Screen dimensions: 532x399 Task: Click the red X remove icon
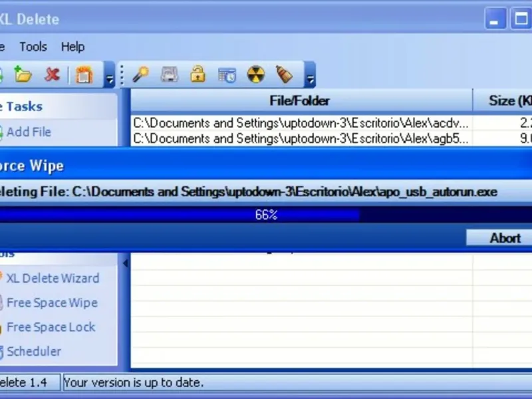coord(52,74)
